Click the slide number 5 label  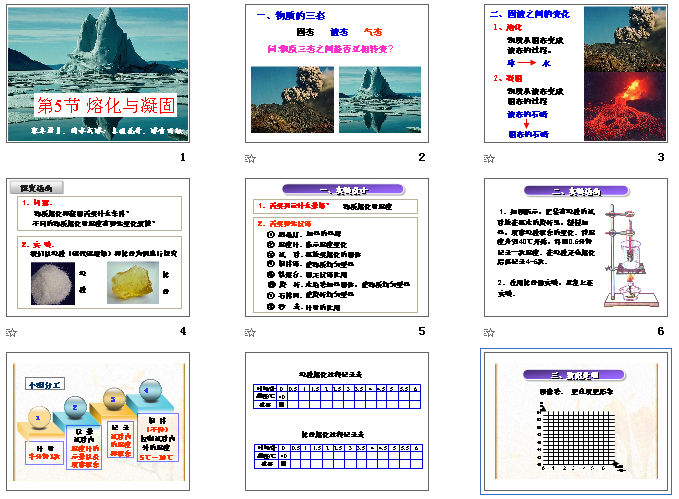(x=422, y=331)
